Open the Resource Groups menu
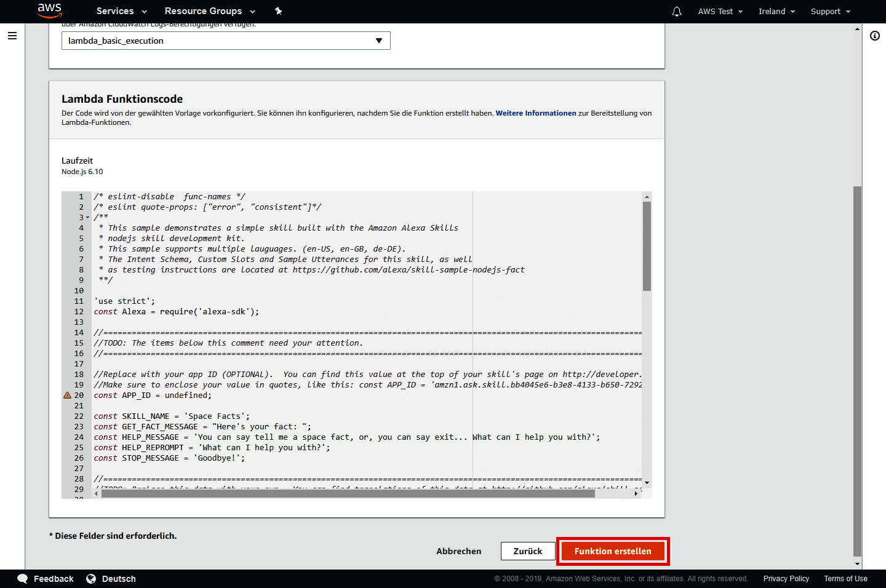 point(209,11)
